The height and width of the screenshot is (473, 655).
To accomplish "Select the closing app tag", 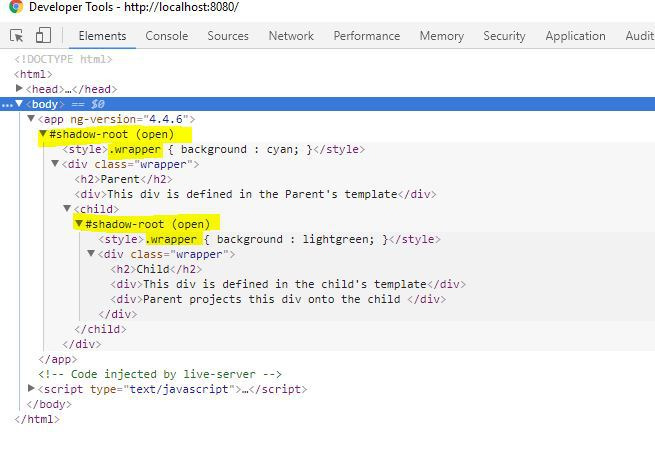I will click(x=58, y=359).
